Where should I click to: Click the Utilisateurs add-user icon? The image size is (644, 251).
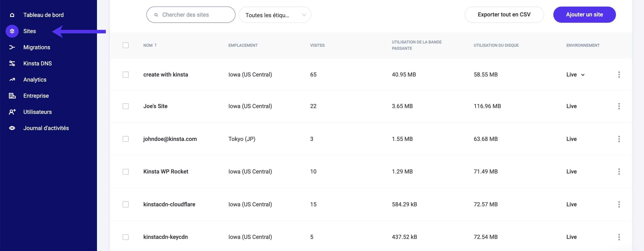pos(12,112)
